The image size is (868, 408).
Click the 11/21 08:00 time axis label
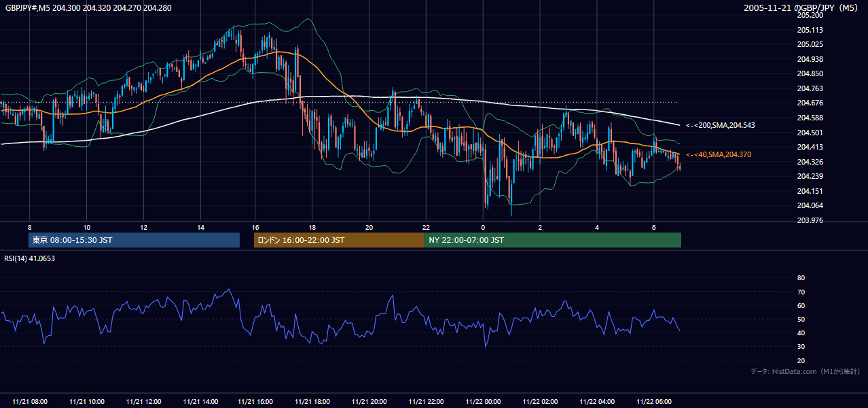[x=30, y=402]
